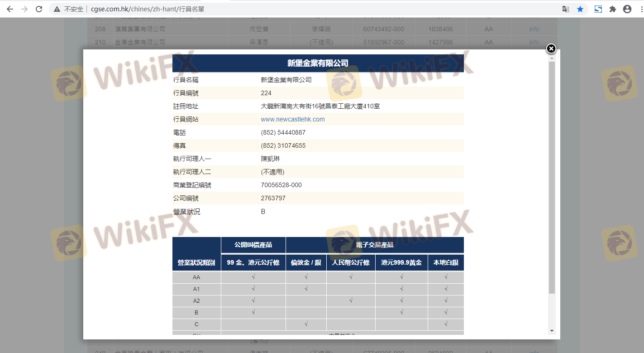
Task: Click the 營業狀況 field label
Action: [186, 212]
